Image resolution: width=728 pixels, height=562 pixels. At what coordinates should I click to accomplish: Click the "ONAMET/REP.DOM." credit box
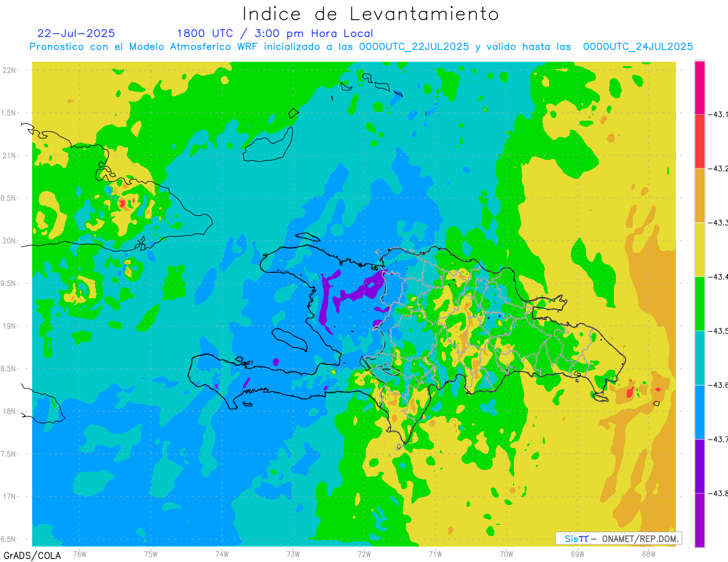pos(618,538)
